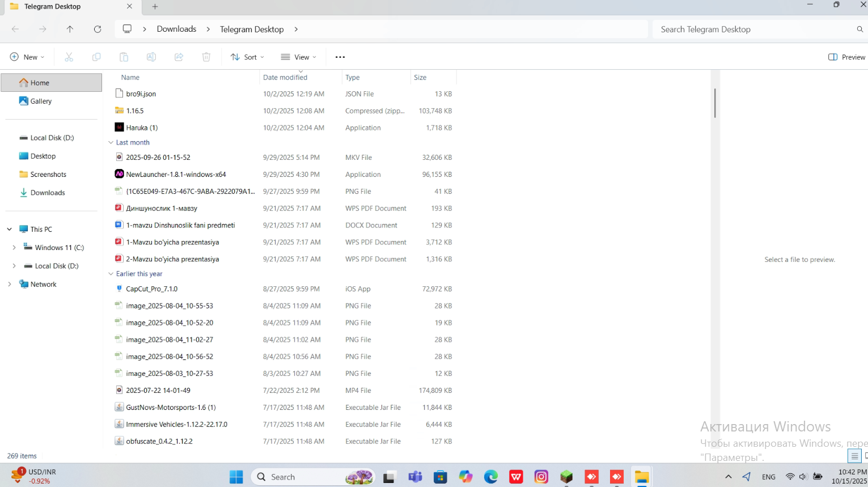
Task: Click the Delete trash can icon
Action: [x=206, y=57]
